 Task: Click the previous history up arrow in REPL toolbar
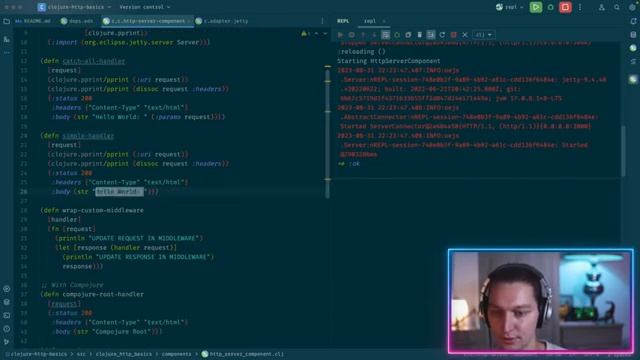coord(363,35)
